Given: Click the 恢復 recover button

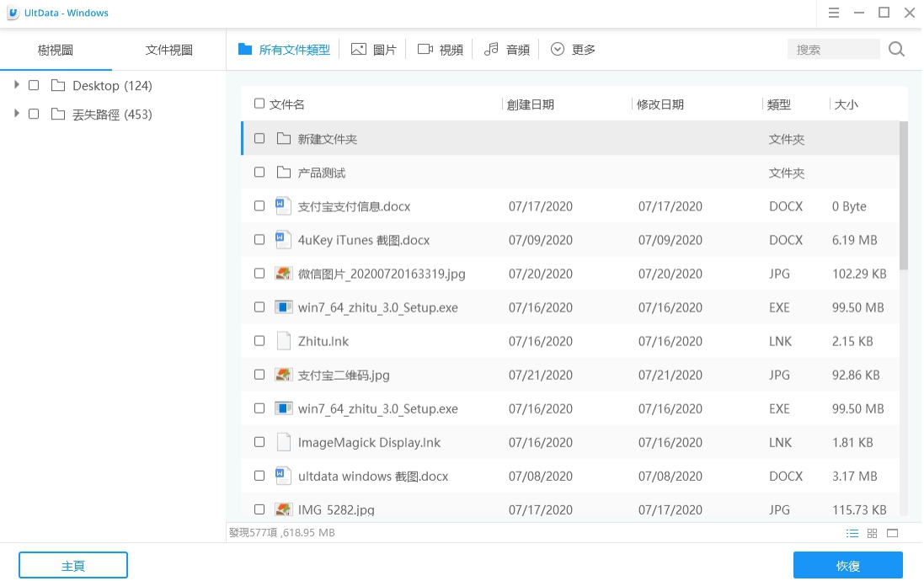Looking at the screenshot, I should click(848, 566).
